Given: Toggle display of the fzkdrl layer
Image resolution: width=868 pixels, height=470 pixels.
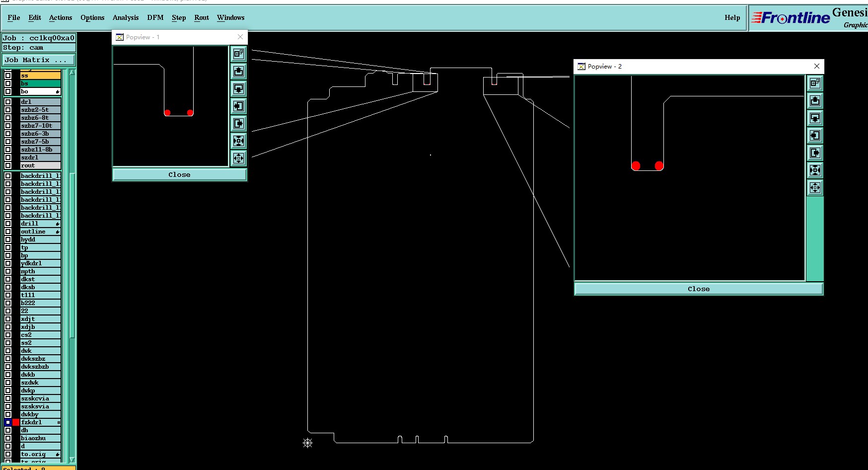Looking at the screenshot, I should pyautogui.click(x=8, y=422).
